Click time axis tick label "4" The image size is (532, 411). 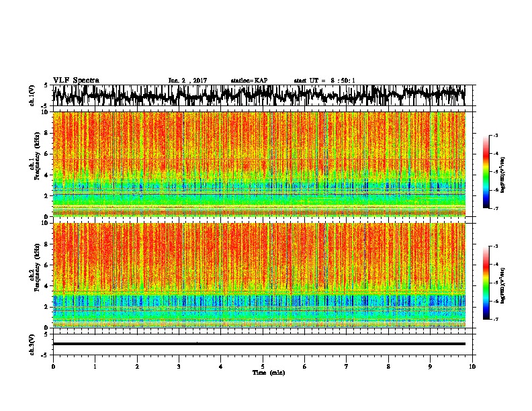coord(221,367)
